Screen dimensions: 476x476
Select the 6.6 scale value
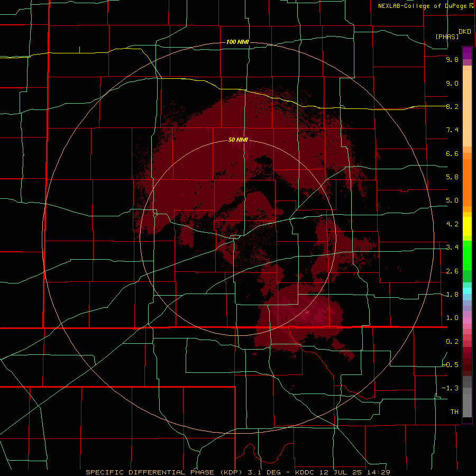coord(452,153)
